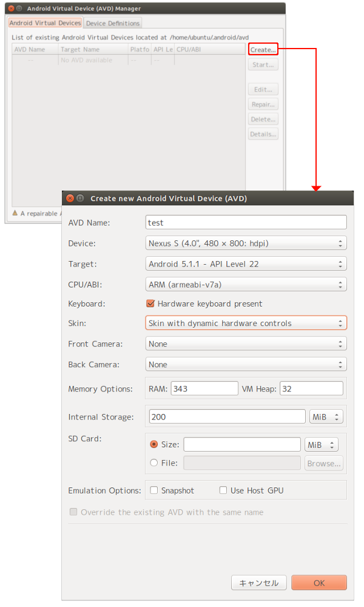Click the Browse... button for SD file
The image size is (364, 607).
(x=324, y=463)
